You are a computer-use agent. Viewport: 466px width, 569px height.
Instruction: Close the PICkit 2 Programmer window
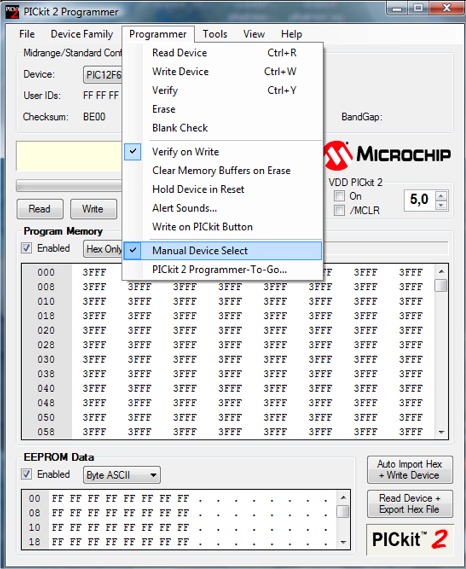click(446, 9)
